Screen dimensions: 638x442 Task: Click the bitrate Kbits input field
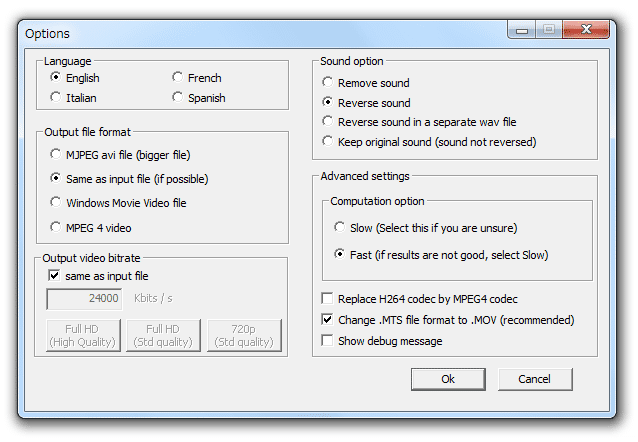tap(84, 299)
